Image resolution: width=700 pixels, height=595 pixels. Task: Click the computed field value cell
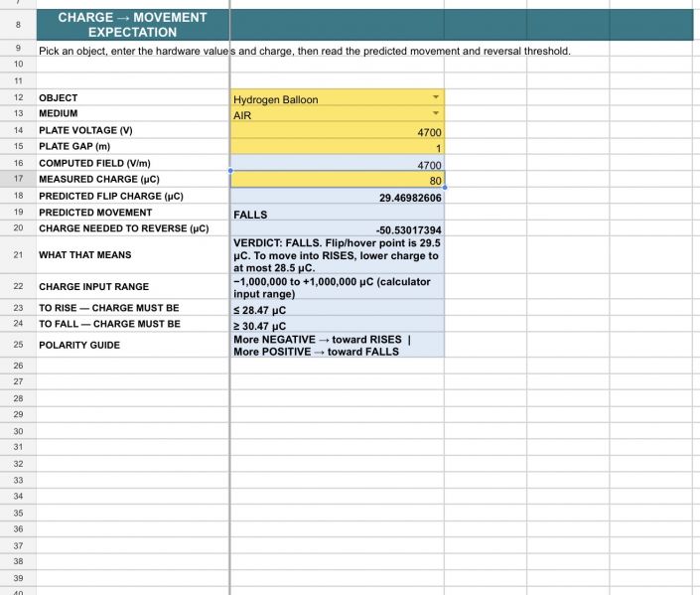pyautogui.click(x=337, y=163)
